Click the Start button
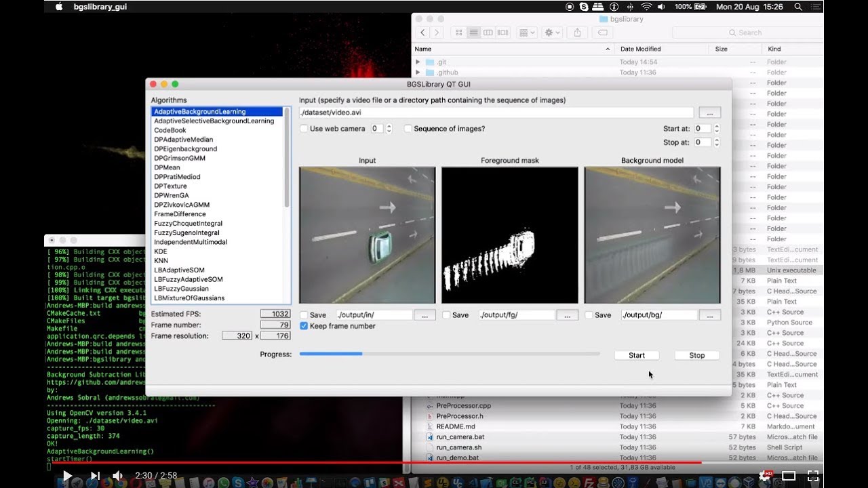This screenshot has width=868, height=488. [x=637, y=355]
